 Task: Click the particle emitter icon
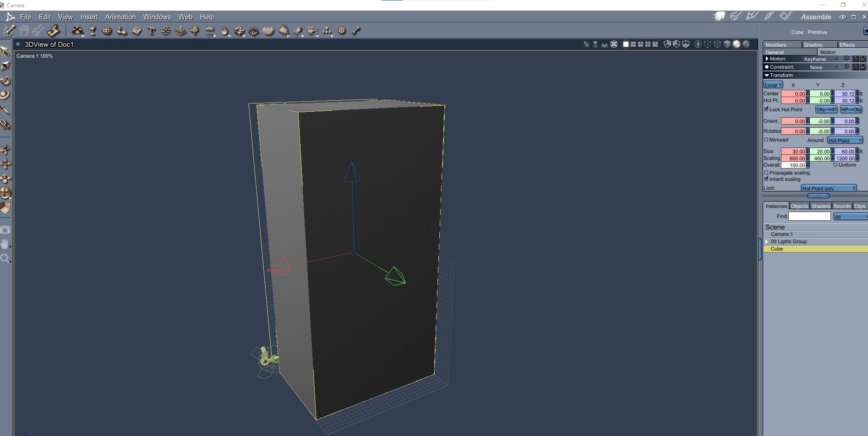tap(166, 31)
